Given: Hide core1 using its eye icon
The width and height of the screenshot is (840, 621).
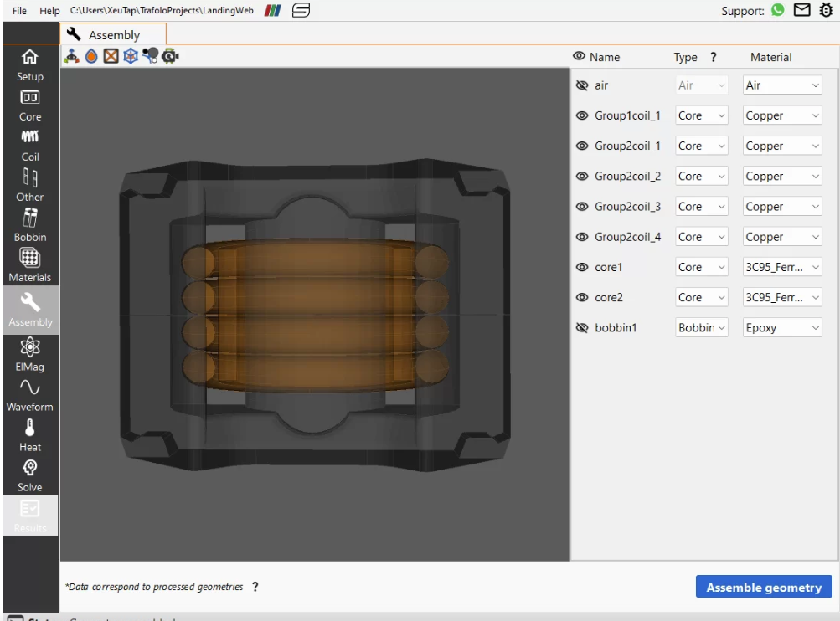Looking at the screenshot, I should pos(582,267).
